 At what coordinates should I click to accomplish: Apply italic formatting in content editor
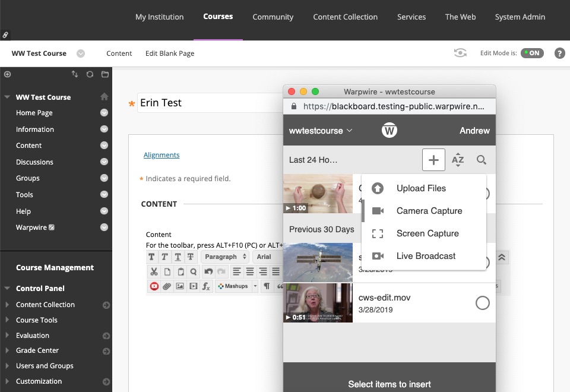[164, 257]
